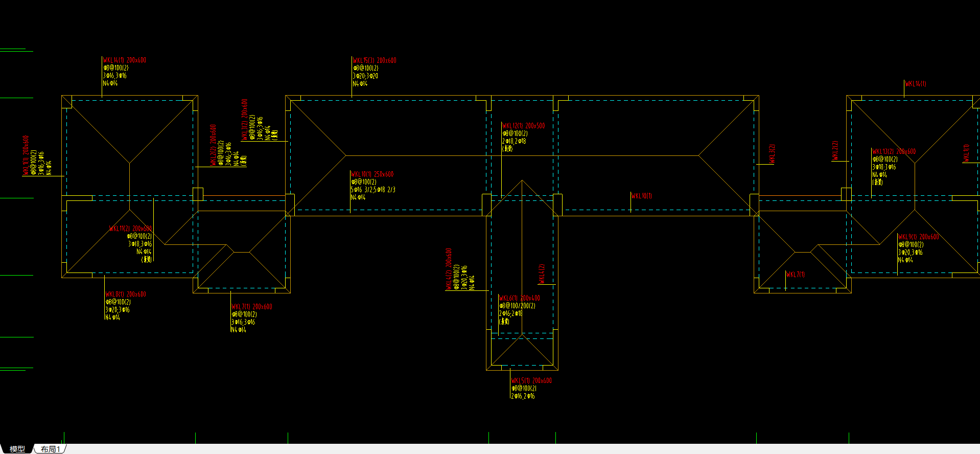
Task: Select the vertical WKL4(2) label without dimensions
Action: (542, 274)
